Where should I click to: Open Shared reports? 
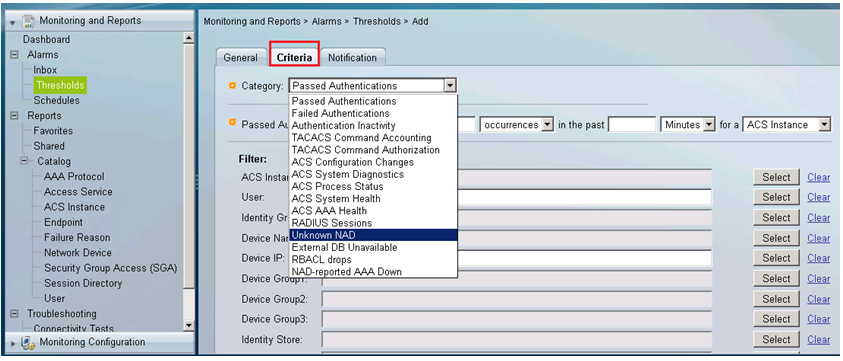click(49, 146)
